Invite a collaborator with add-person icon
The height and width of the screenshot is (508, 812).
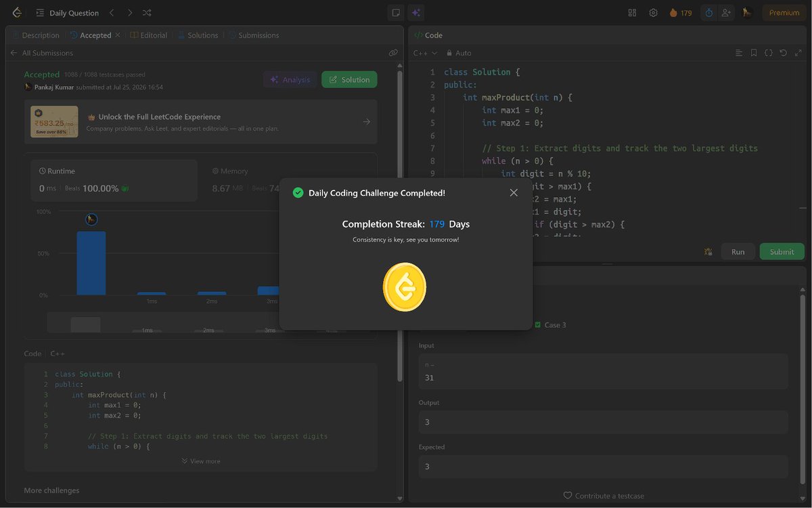[726, 13]
